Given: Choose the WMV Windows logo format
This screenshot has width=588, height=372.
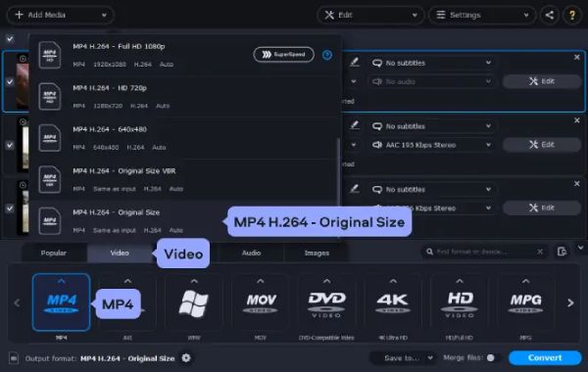Looking at the screenshot, I should coord(194,302).
